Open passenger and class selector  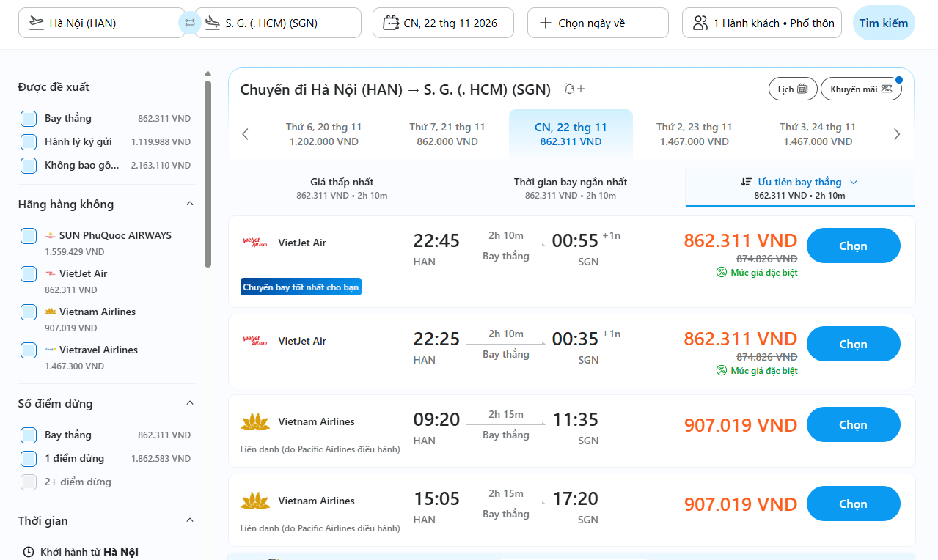tap(762, 23)
